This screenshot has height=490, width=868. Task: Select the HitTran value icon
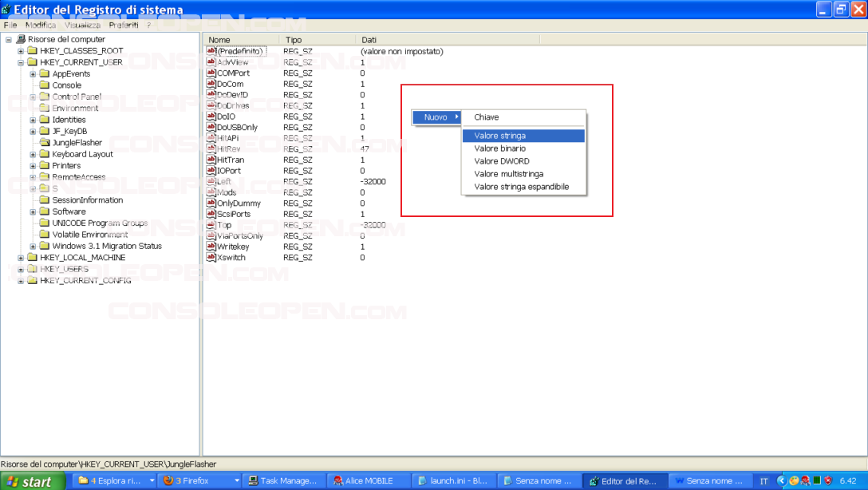(211, 160)
